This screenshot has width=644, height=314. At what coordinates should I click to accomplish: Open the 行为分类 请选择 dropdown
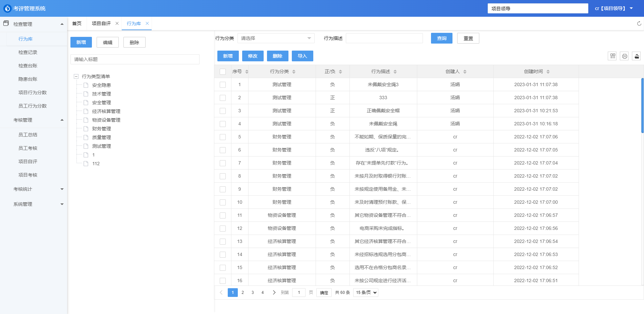[276, 38]
